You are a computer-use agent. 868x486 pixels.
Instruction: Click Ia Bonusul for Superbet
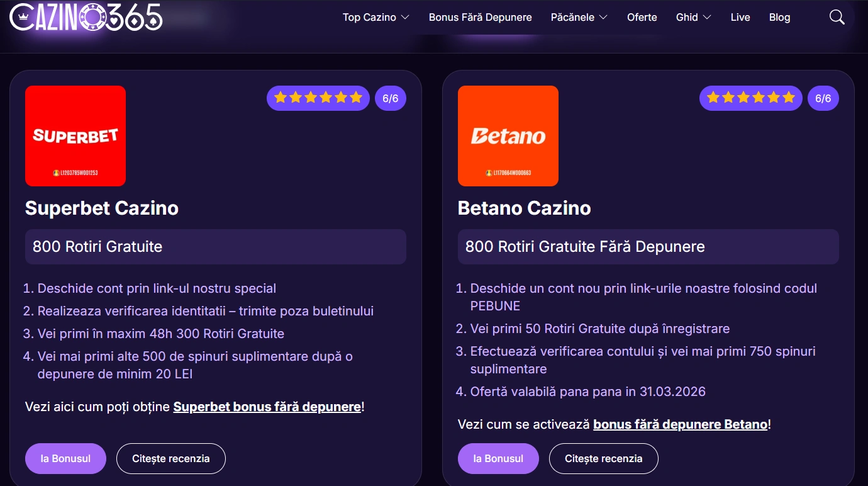65,458
